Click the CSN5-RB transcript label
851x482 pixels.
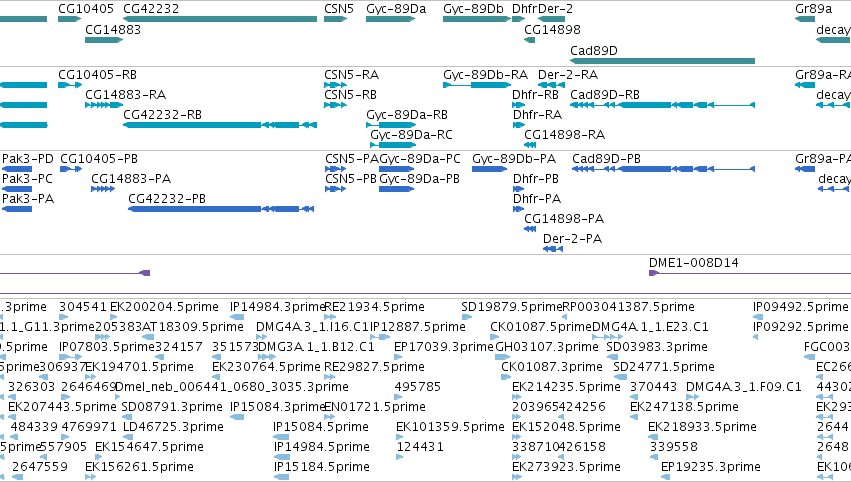coord(350,94)
